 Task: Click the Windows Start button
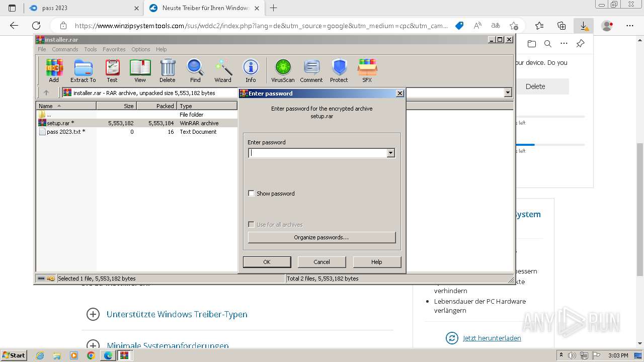pos(14,355)
